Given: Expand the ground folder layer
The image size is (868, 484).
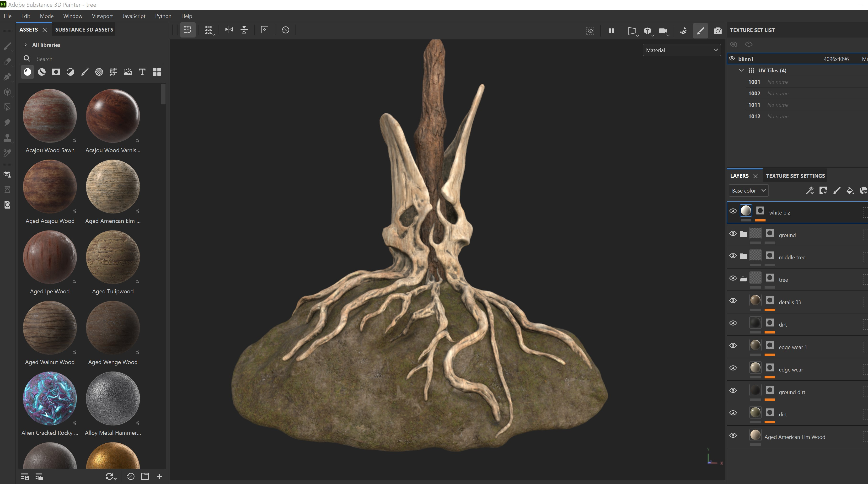Looking at the screenshot, I should pyautogui.click(x=743, y=234).
